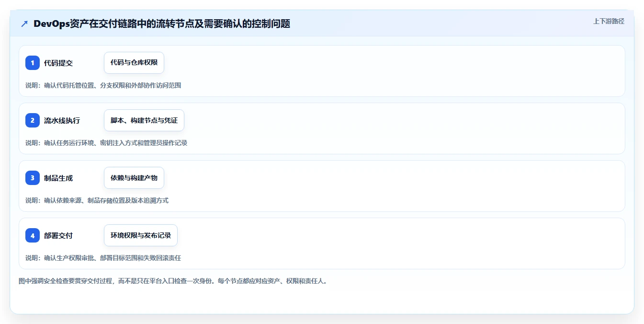Click the 代码与仓库权限 chip
This screenshot has width=644, height=324.
pyautogui.click(x=134, y=63)
